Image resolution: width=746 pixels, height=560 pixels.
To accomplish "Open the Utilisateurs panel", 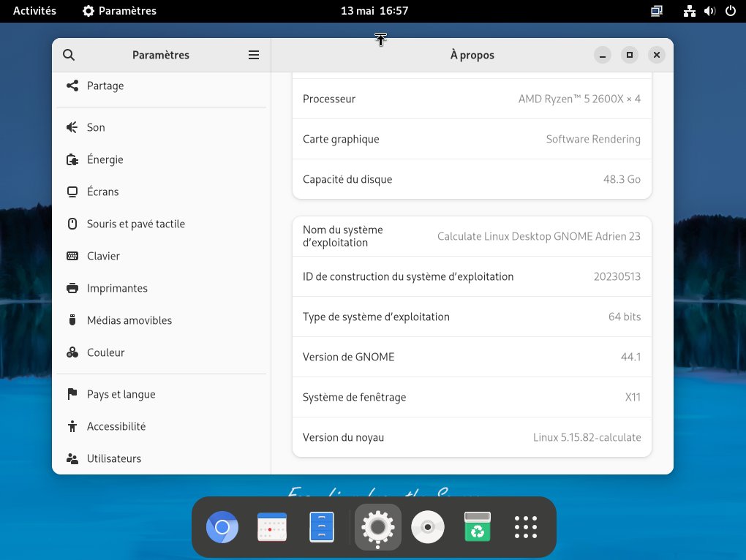I will point(162,458).
